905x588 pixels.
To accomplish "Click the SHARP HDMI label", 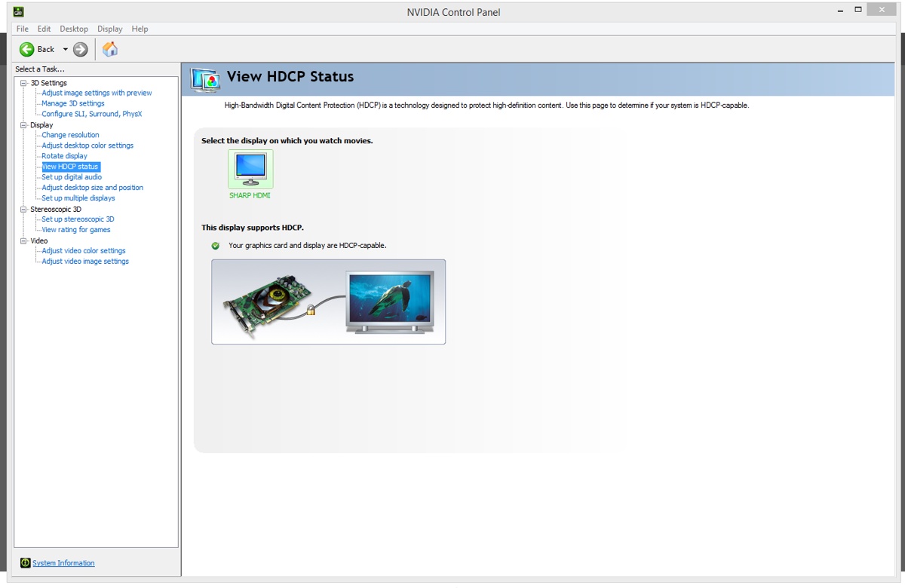I will click(x=250, y=196).
